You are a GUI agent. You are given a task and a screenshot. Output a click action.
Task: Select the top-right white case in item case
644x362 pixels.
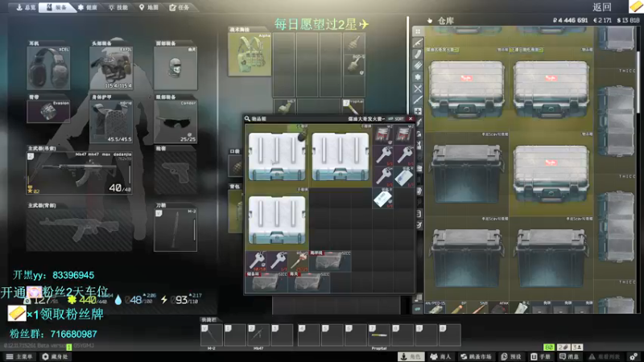(x=341, y=156)
